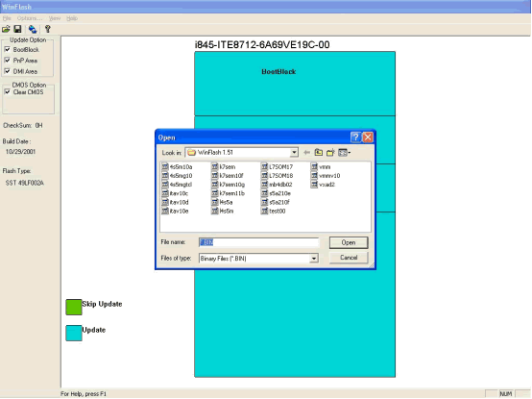
Task: Close the Open dialog with X
Action: pyautogui.click(x=368, y=137)
